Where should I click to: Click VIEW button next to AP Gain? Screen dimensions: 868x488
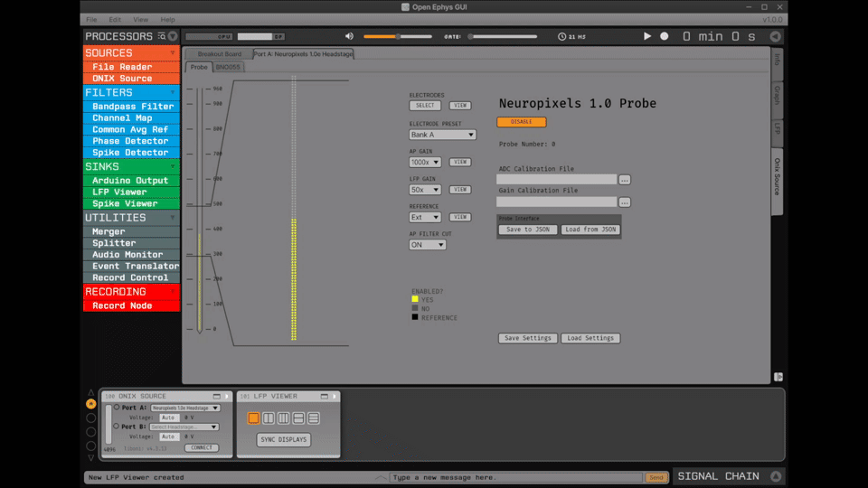click(x=460, y=162)
